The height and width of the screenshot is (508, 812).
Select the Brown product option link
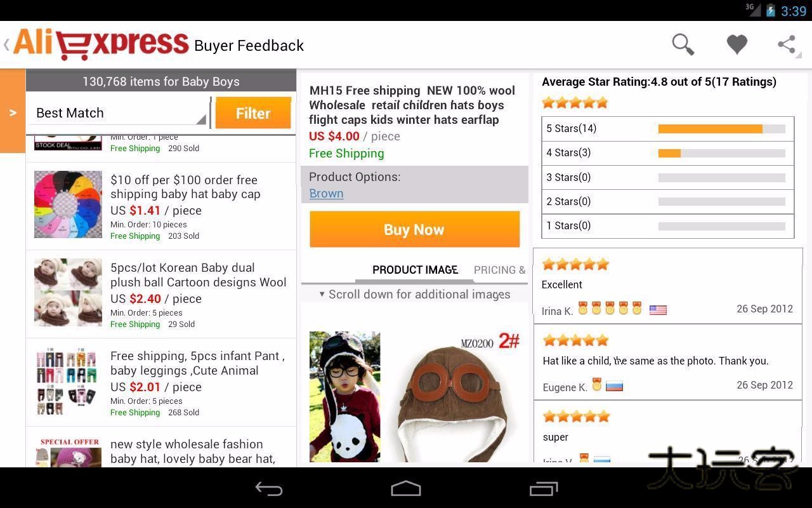pyautogui.click(x=326, y=194)
